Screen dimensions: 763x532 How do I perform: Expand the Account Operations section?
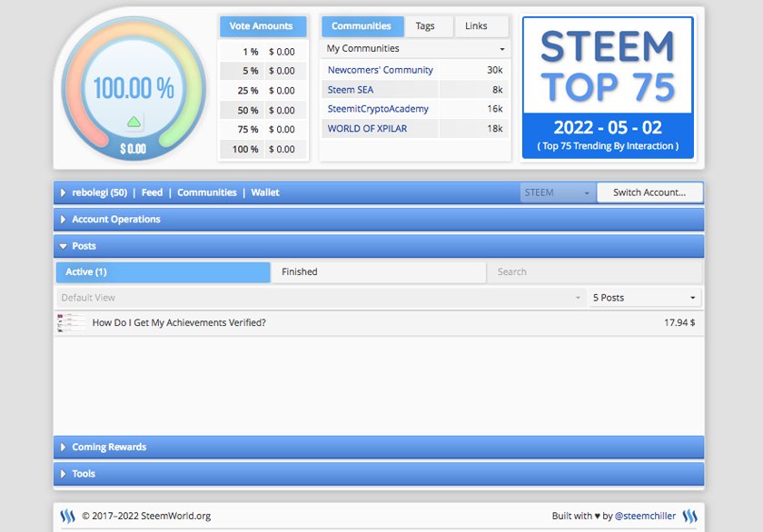(x=379, y=220)
